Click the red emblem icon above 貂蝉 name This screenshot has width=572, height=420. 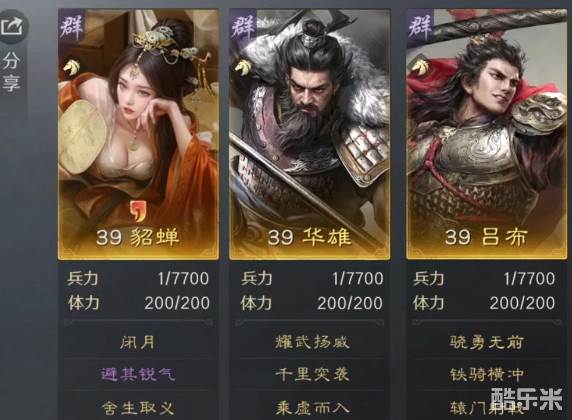coord(139,211)
